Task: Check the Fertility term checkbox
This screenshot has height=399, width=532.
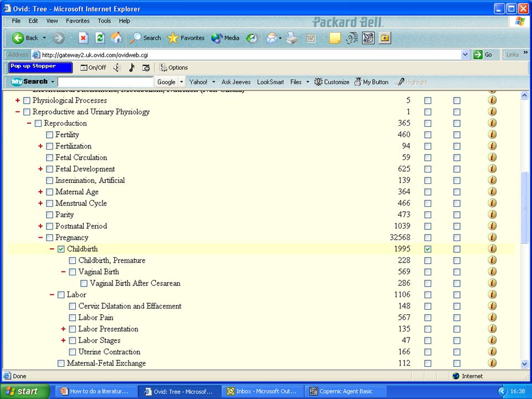Action: (49, 135)
